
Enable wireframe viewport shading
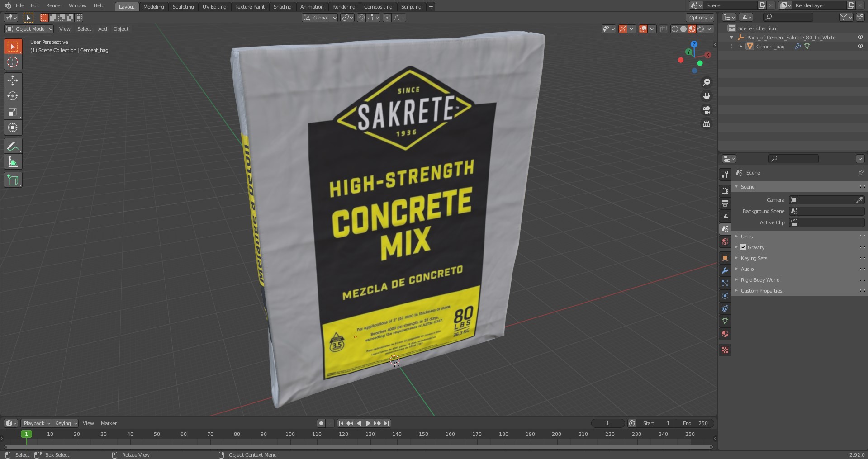(x=675, y=29)
